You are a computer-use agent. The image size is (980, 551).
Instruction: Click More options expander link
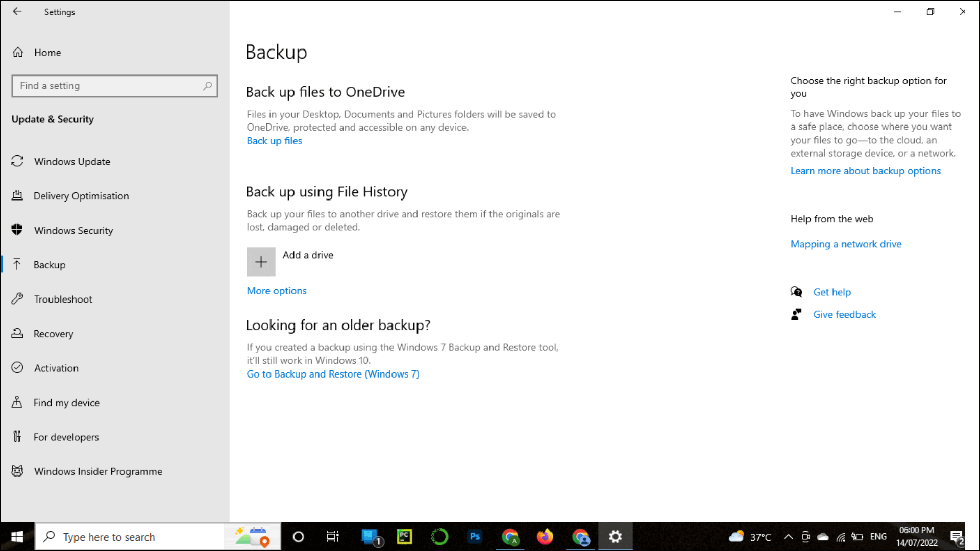pos(277,291)
